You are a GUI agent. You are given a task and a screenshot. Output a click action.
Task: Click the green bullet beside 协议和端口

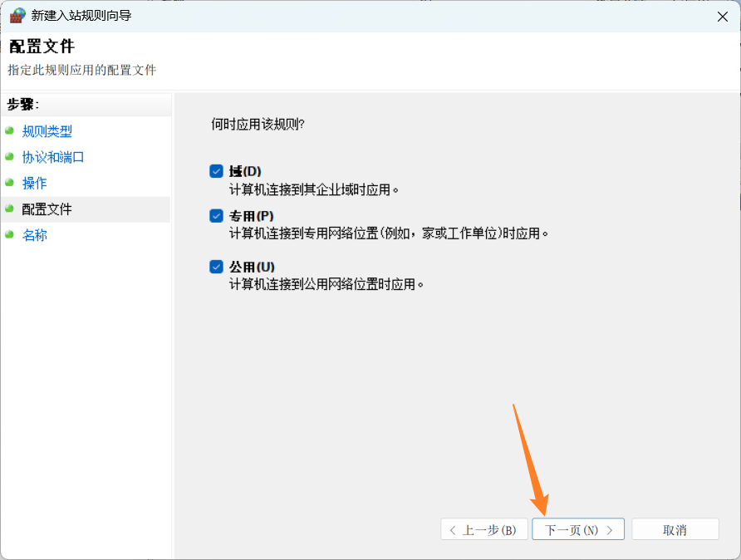click(9, 157)
